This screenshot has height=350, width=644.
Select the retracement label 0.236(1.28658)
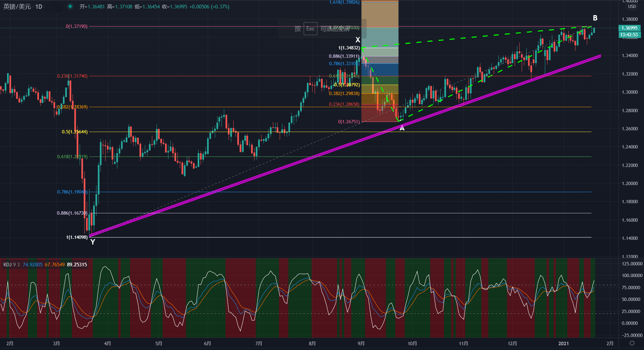tap(344, 104)
